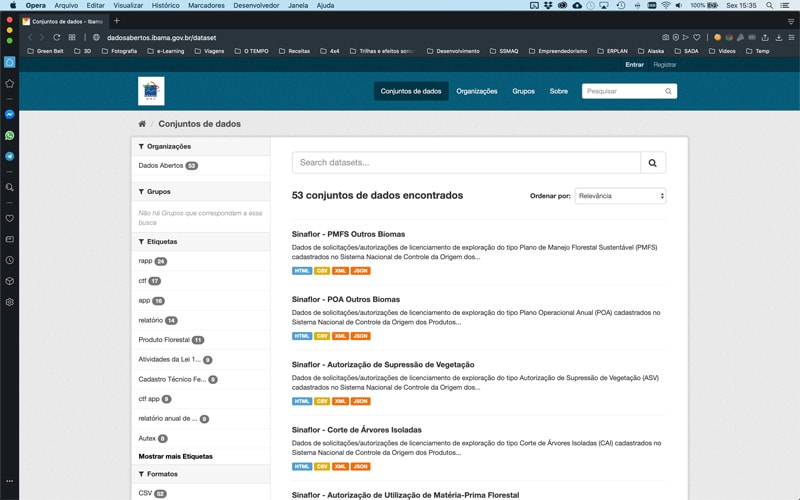Open macOS Spotlight search
This screenshot has height=500, width=800.
[x=769, y=5]
